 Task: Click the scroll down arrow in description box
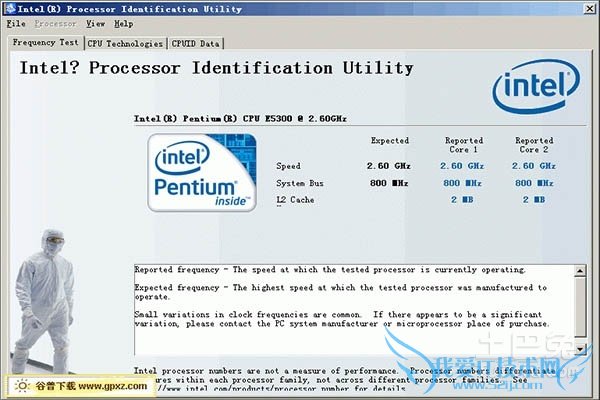(x=580, y=349)
